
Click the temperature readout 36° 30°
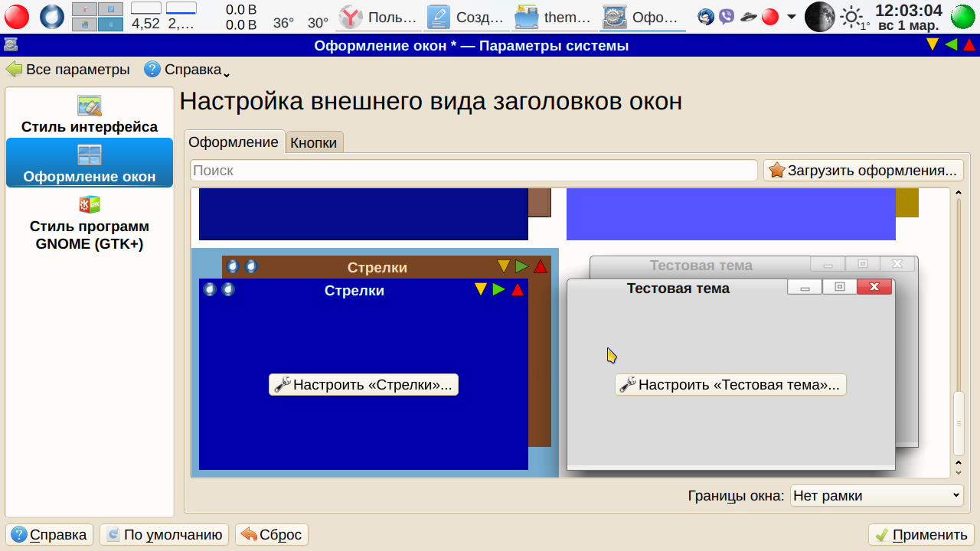(x=301, y=23)
